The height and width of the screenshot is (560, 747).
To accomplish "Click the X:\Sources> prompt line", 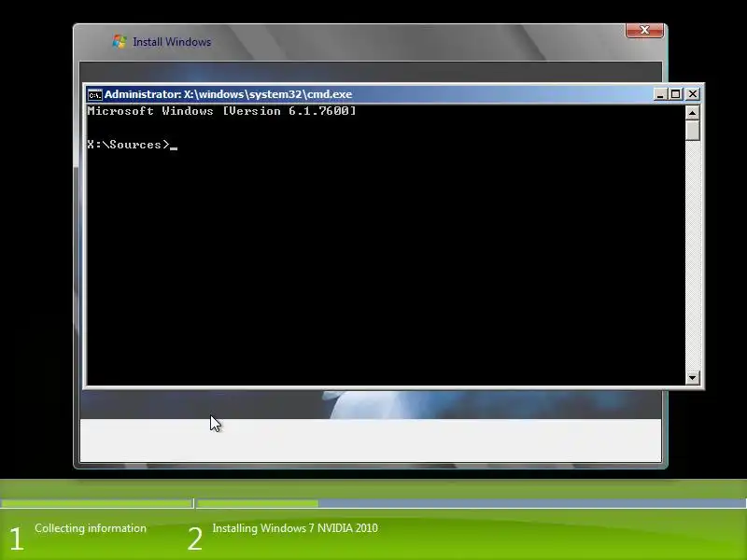I will click(x=132, y=145).
